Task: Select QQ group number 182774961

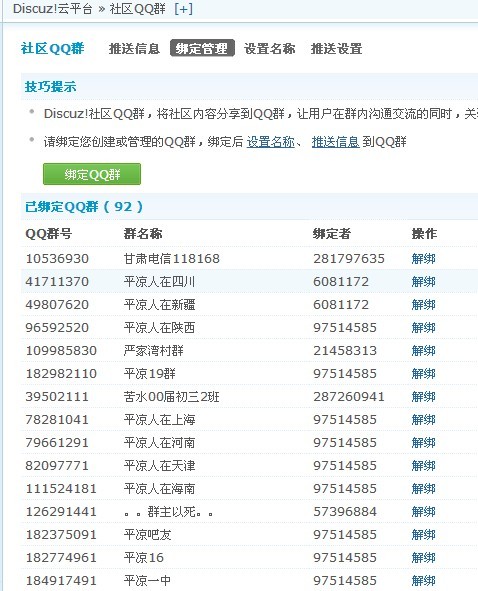Action: pyautogui.click(x=61, y=558)
